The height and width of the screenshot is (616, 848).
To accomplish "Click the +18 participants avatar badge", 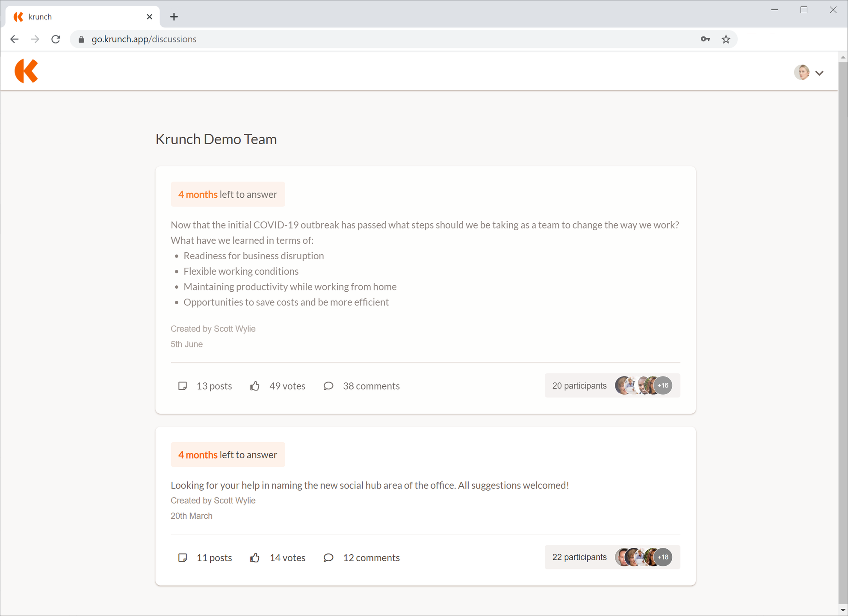I will tap(663, 557).
